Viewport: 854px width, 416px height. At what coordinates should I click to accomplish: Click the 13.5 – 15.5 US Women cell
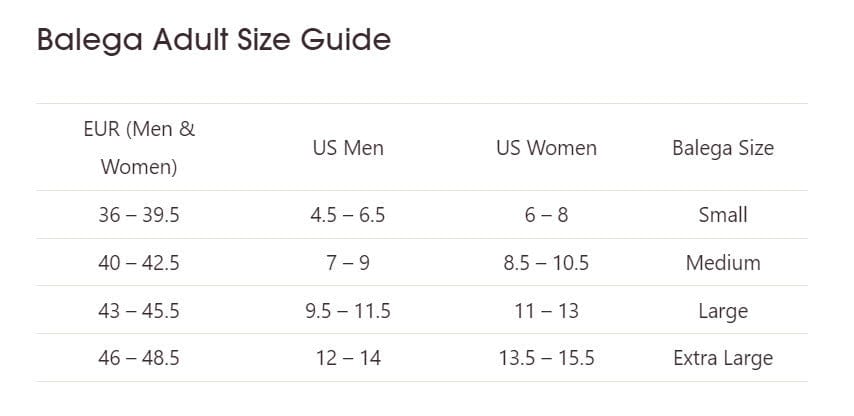coord(546,358)
